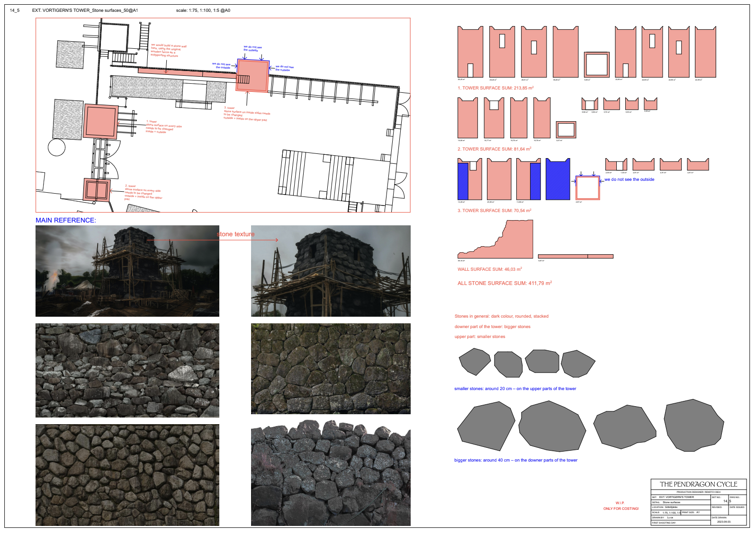
Task: Click the 'scale: 1:75, 1:100, 1:5 @A0' header text
Action: (203, 10)
